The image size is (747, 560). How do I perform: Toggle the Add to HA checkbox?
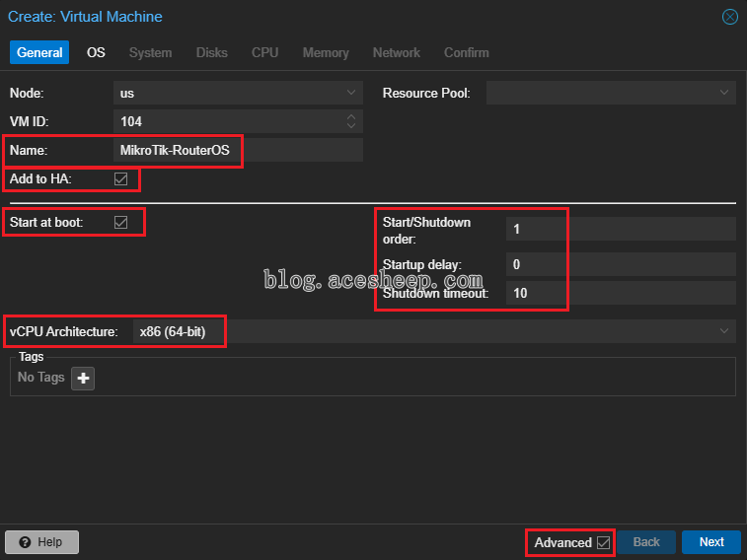point(121,178)
